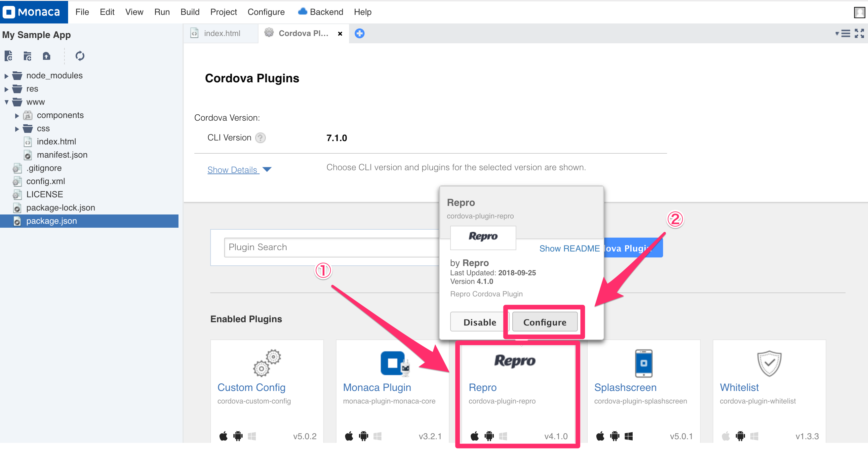Image resolution: width=868 pixels, height=462 pixels.
Task: Click the Repro logo in the popup
Action: [483, 237]
